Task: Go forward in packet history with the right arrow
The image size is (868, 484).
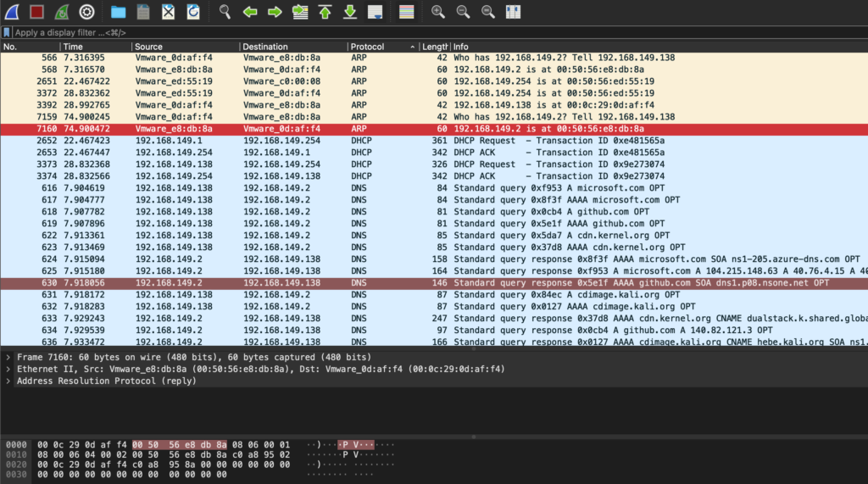Action: 275,12
